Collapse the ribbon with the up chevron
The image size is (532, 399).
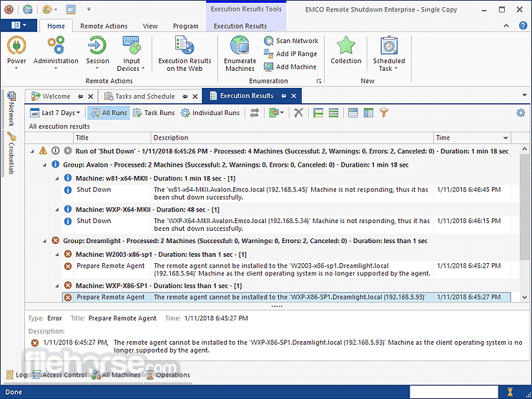tap(506, 26)
